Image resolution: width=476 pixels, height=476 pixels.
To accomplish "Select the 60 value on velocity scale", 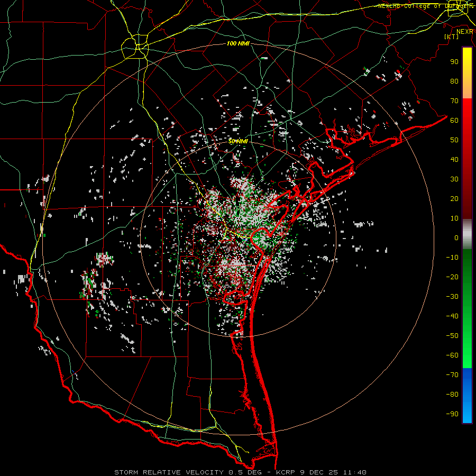I will click(454, 120).
